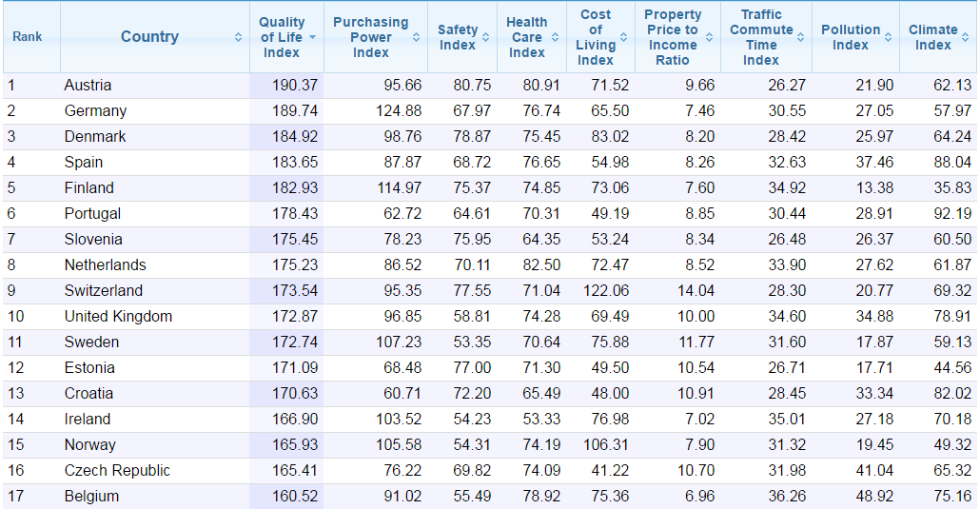Click the Quality of Life Index descending arrow
The image size is (980, 509).
coord(313,37)
